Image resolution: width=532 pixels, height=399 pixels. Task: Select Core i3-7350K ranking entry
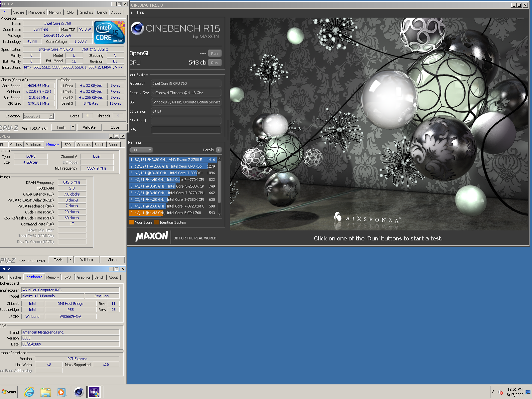coord(173,199)
